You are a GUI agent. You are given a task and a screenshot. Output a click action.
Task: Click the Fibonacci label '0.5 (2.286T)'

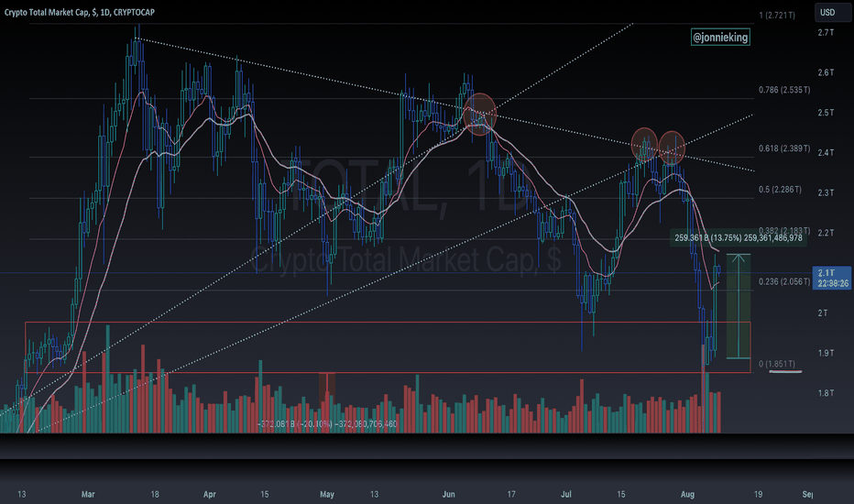(x=780, y=190)
